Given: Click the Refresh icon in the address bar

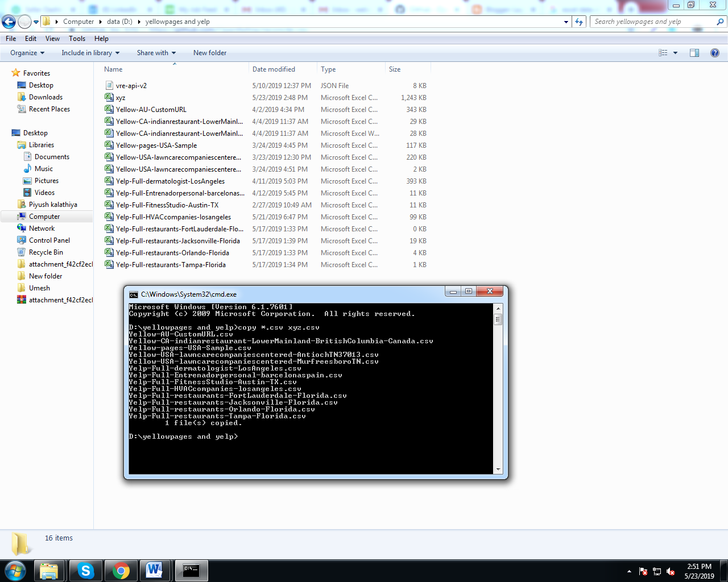Looking at the screenshot, I should (x=578, y=21).
